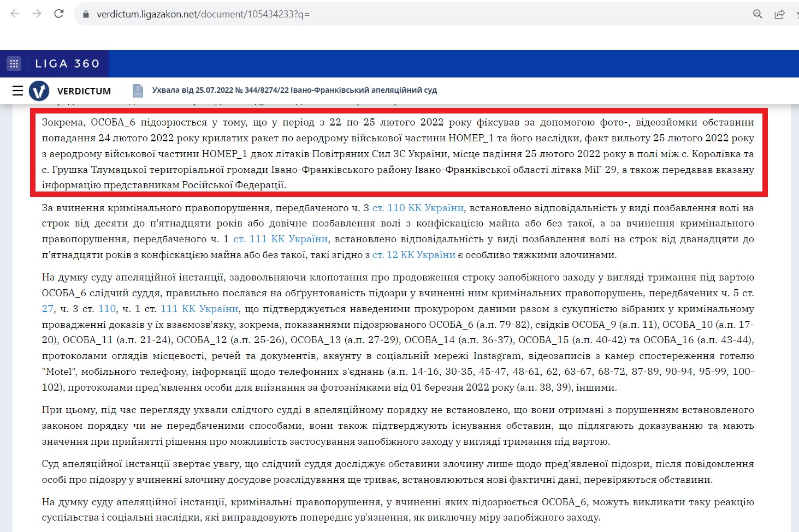The image size is (799, 532).
Task: Open the article 27 link
Action: click(x=48, y=309)
